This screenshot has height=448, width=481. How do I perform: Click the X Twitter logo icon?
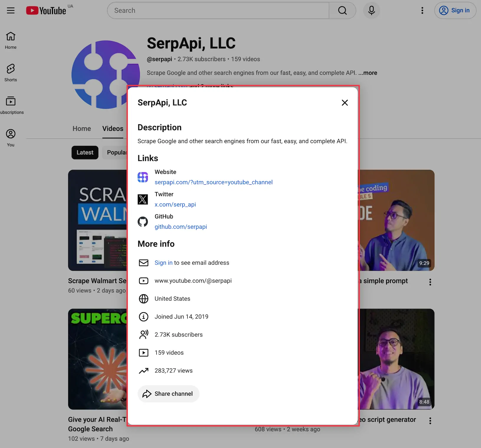pyautogui.click(x=143, y=199)
